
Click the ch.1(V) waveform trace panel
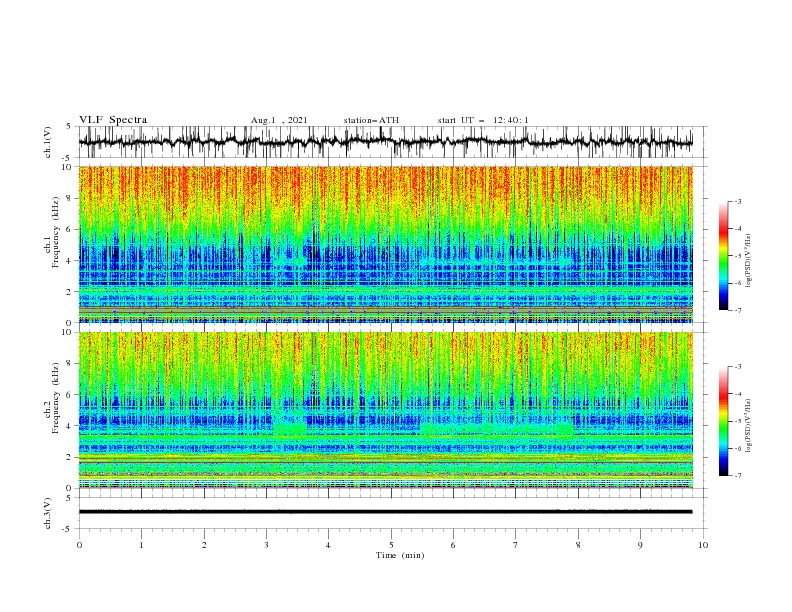point(392,142)
